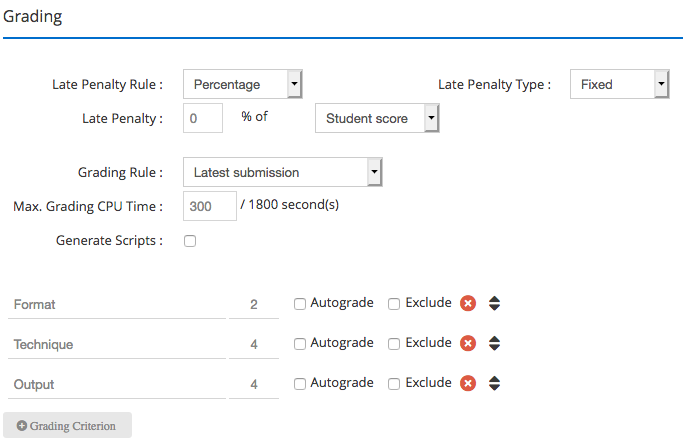Delete the Technique grading criterion
Image resolution: width=683 pixels, height=441 pixels.
point(468,343)
